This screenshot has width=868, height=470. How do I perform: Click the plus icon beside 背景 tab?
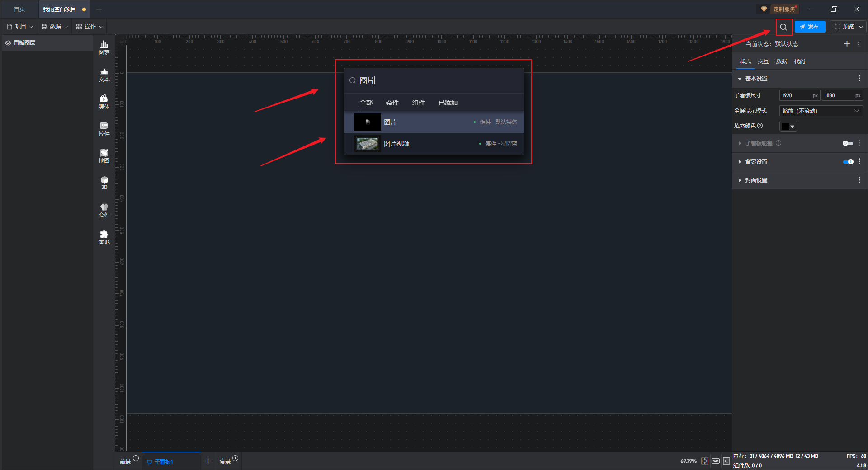coord(235,458)
